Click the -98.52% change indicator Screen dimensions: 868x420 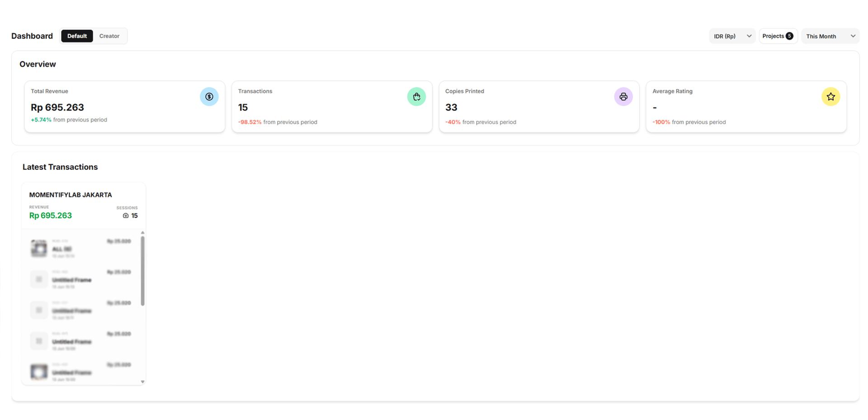point(250,122)
